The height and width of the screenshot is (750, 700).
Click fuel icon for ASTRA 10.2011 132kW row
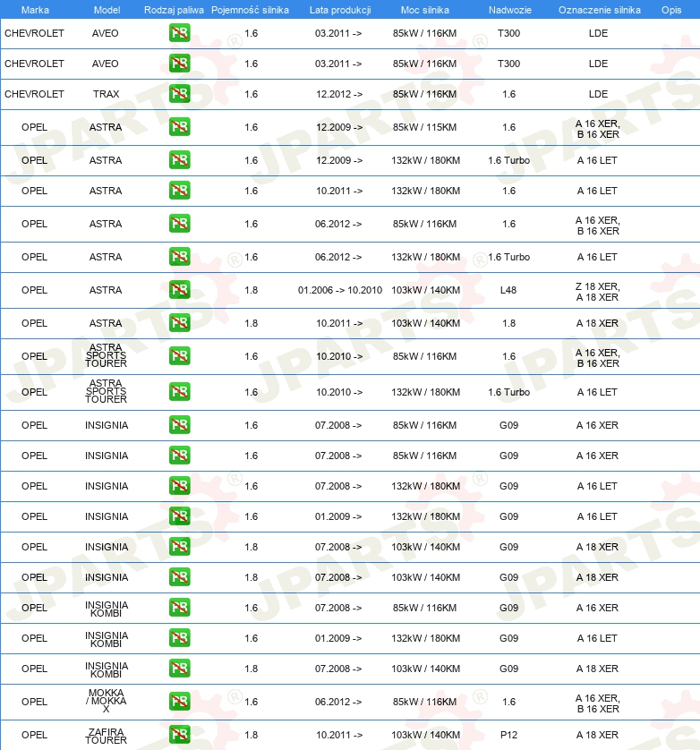(179, 191)
